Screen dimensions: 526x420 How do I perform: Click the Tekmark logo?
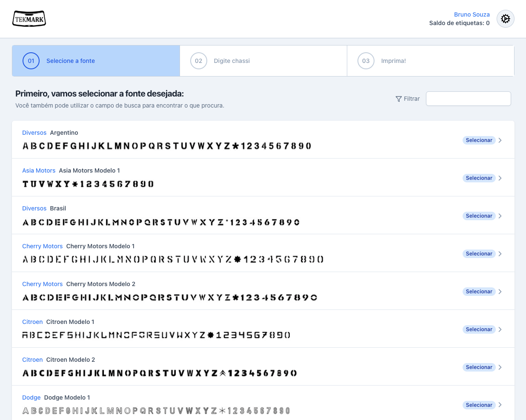(x=29, y=19)
